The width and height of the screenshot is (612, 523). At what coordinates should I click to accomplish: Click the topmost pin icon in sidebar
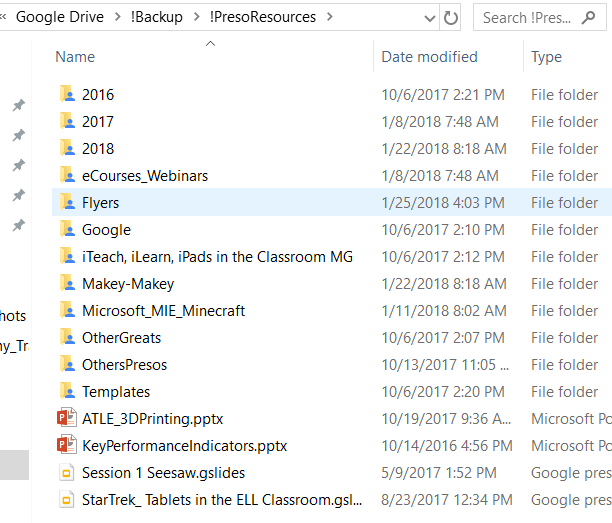coord(18,105)
